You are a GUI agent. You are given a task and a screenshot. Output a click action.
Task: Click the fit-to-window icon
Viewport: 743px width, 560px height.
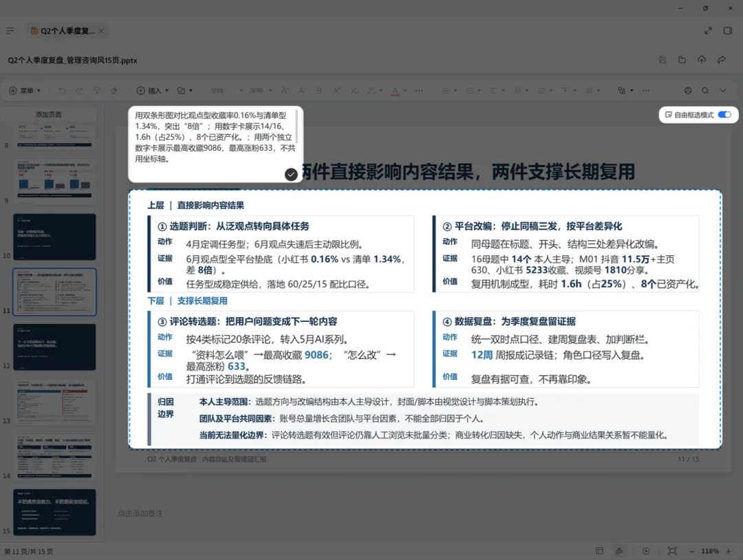pyautogui.click(x=672, y=550)
